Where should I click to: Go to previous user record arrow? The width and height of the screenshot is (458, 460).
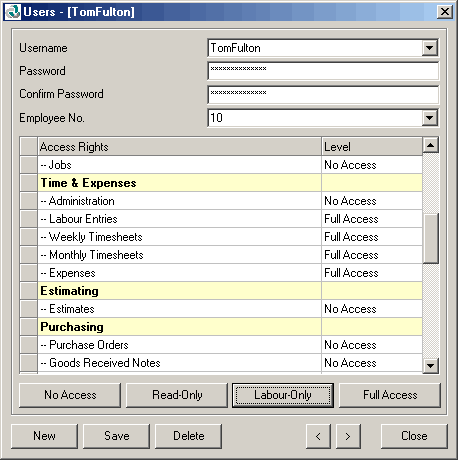318,436
